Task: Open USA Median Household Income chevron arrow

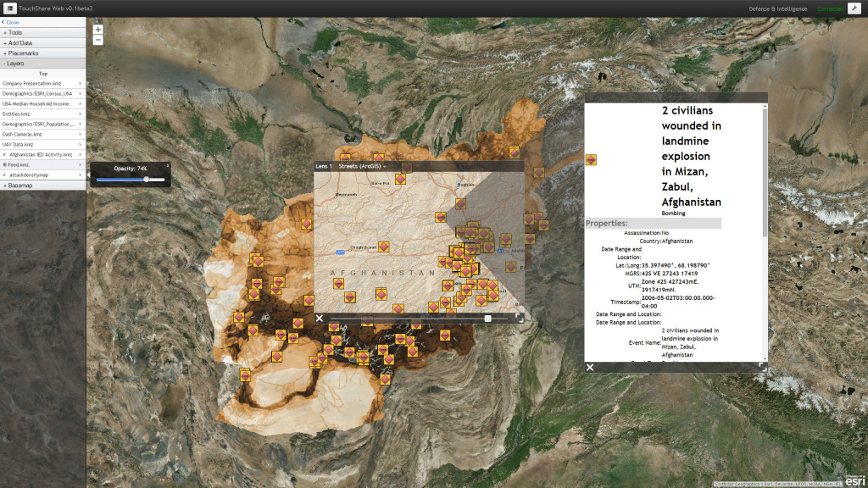Action: point(80,104)
